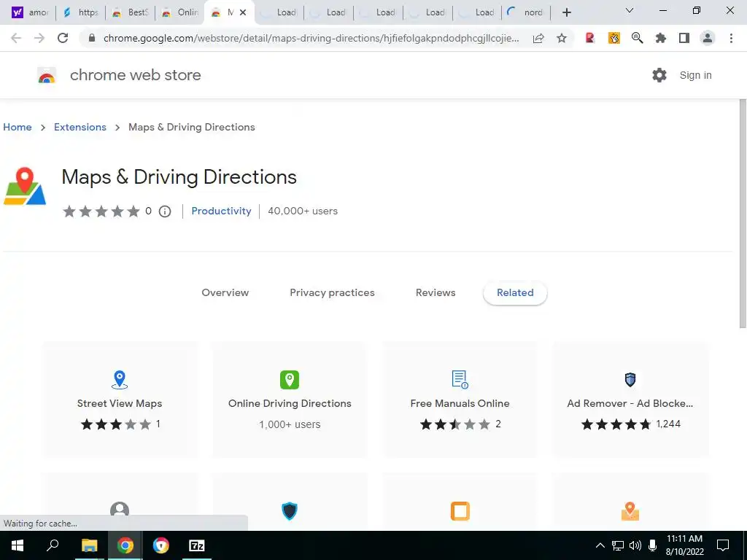Image resolution: width=747 pixels, height=560 pixels.
Task: Click the red R extension icon in toolbar
Action: 590,38
